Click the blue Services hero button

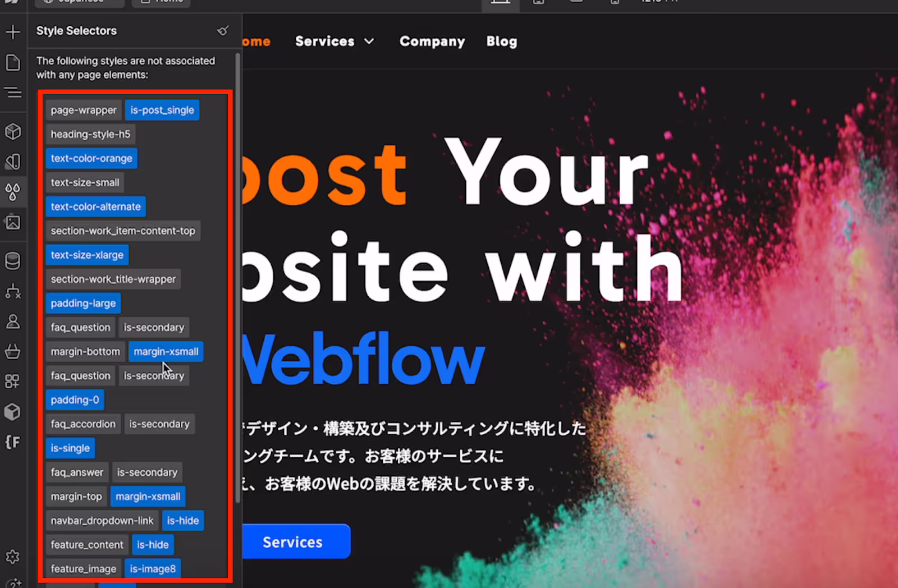[x=296, y=541]
